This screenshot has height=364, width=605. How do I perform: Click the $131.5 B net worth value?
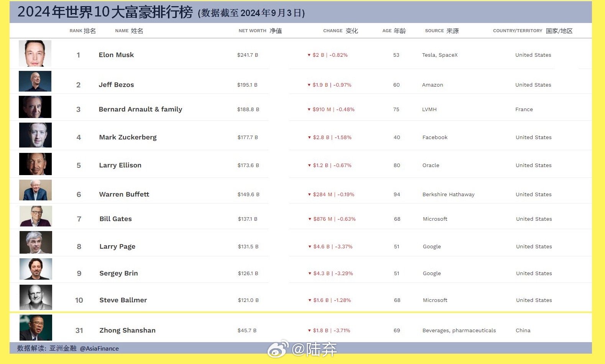[248, 247]
